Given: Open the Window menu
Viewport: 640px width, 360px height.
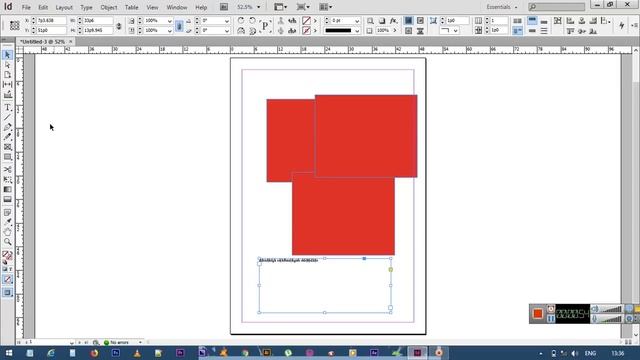Looking at the screenshot, I should [177, 7].
